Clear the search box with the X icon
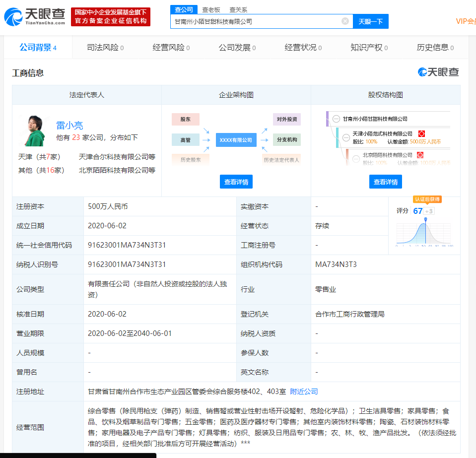Viewport: 476px width, 458px height. click(345, 21)
